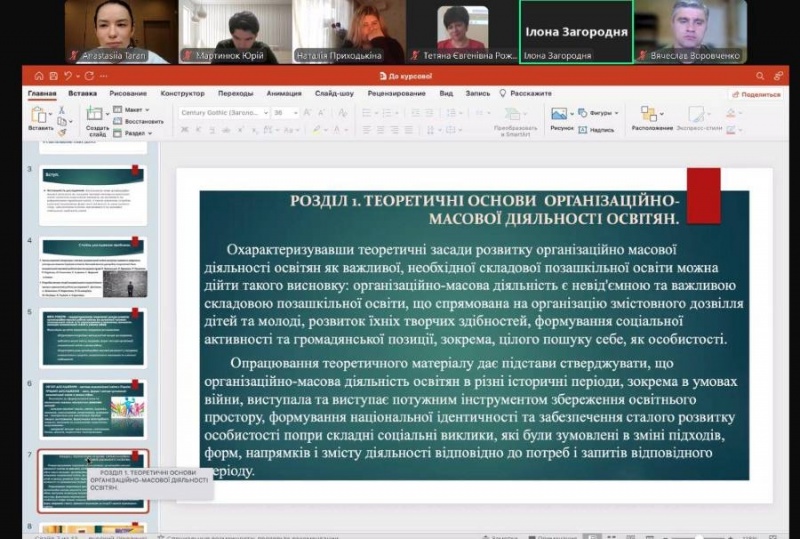Click the Home icon in title bar
The width and height of the screenshot is (800, 539).
coord(39,76)
